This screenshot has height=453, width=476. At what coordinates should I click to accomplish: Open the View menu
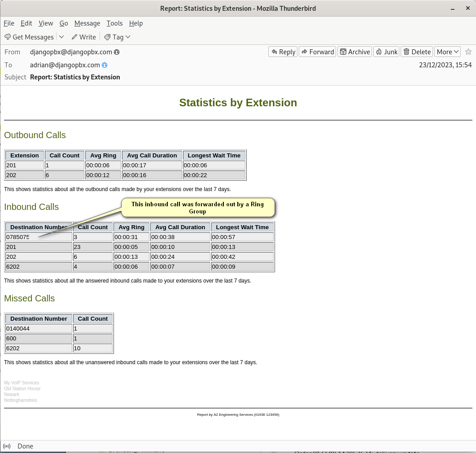[x=46, y=23]
